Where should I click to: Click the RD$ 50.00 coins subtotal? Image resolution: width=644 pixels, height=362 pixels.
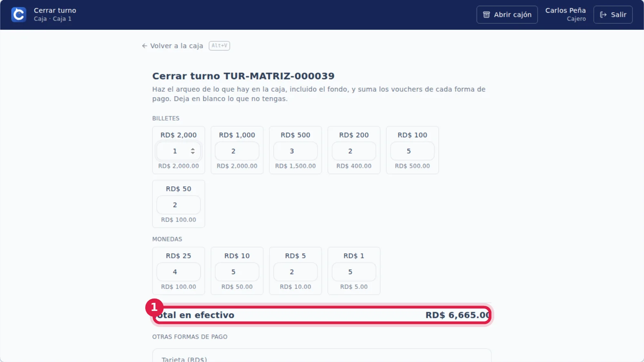tap(237, 287)
